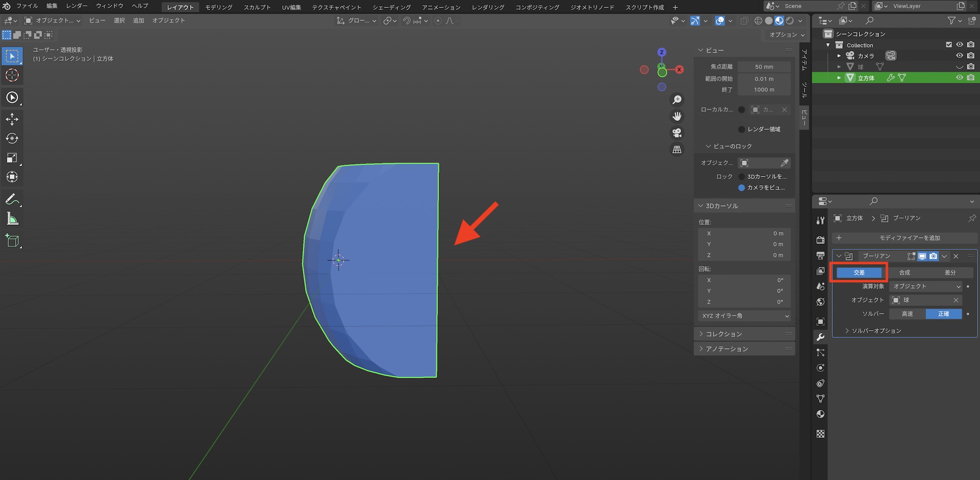The image size is (980, 480).
Task: Click the 焦点距離 50 mm field
Action: click(x=764, y=67)
